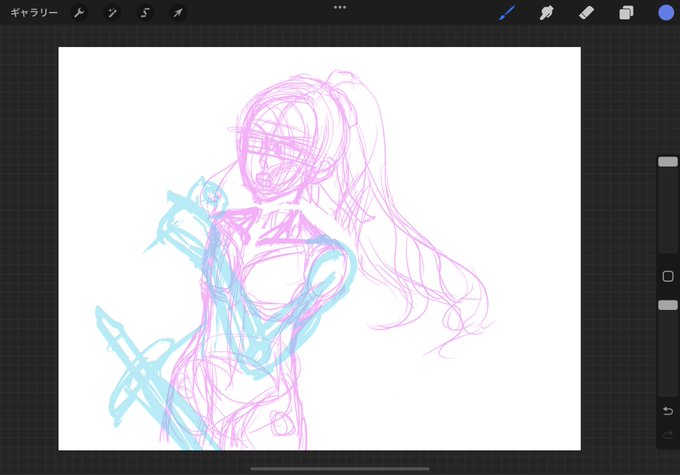Redo the last action
680x475 pixels.
(x=668, y=434)
